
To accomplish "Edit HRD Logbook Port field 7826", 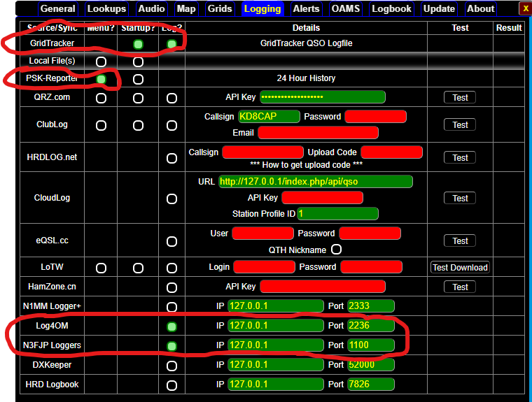I will click(x=371, y=384).
